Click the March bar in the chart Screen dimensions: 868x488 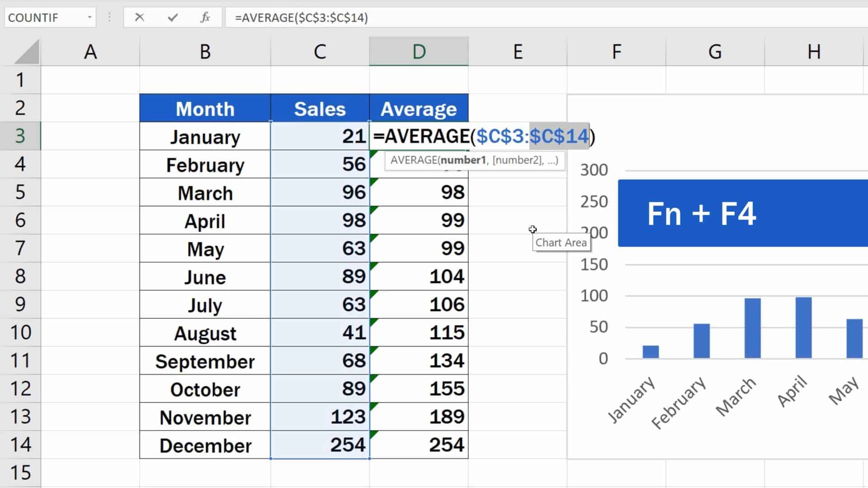click(752, 328)
